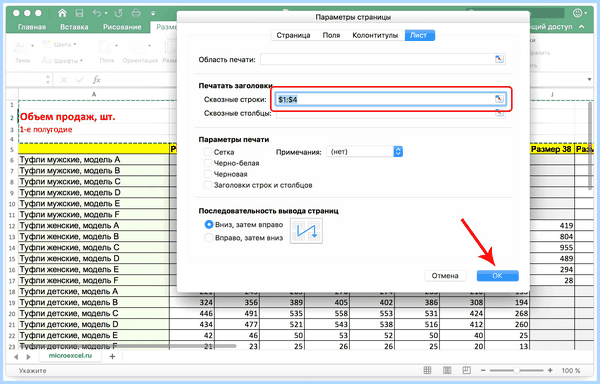The height and width of the screenshot is (384, 600).
Task: Enable the Заголовки строк и столбцов checkbox
Action: point(208,185)
